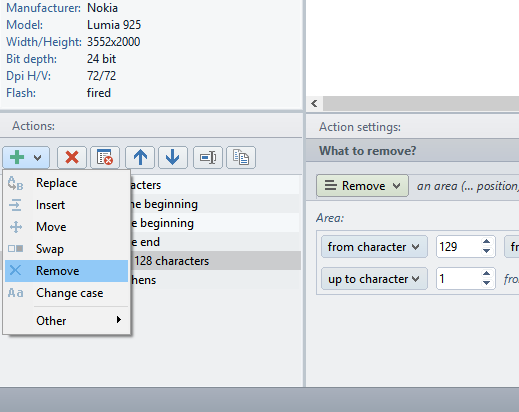Click the rename action icon
Screen dimensions: 519x412
pyautogui.click(x=208, y=157)
